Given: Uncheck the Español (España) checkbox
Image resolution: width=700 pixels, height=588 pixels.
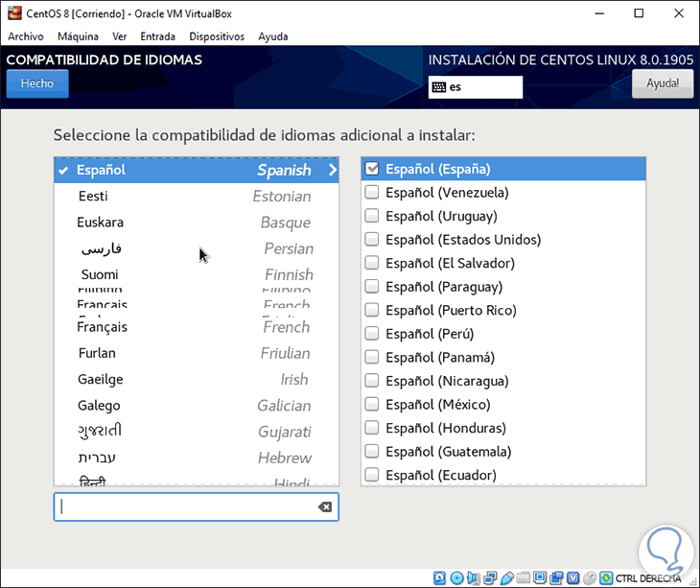Looking at the screenshot, I should [x=371, y=169].
